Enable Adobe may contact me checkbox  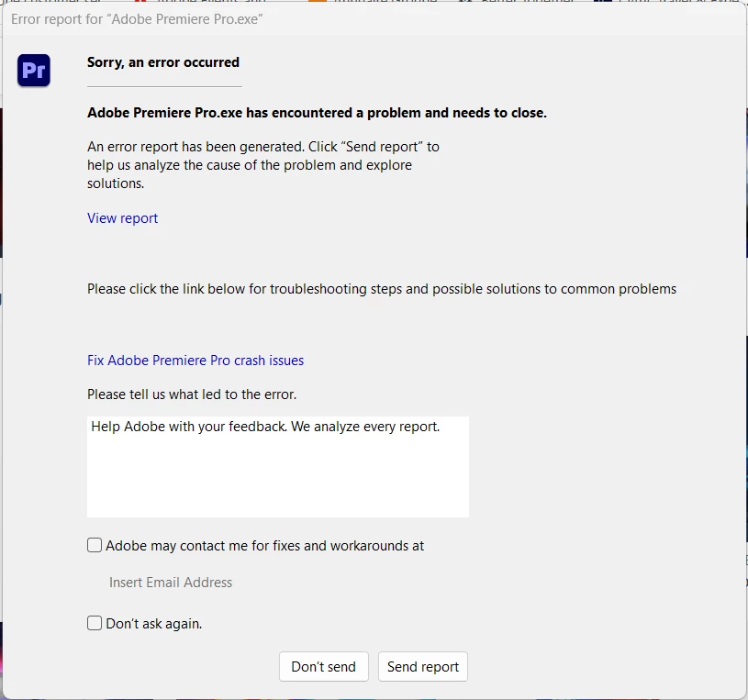95,545
